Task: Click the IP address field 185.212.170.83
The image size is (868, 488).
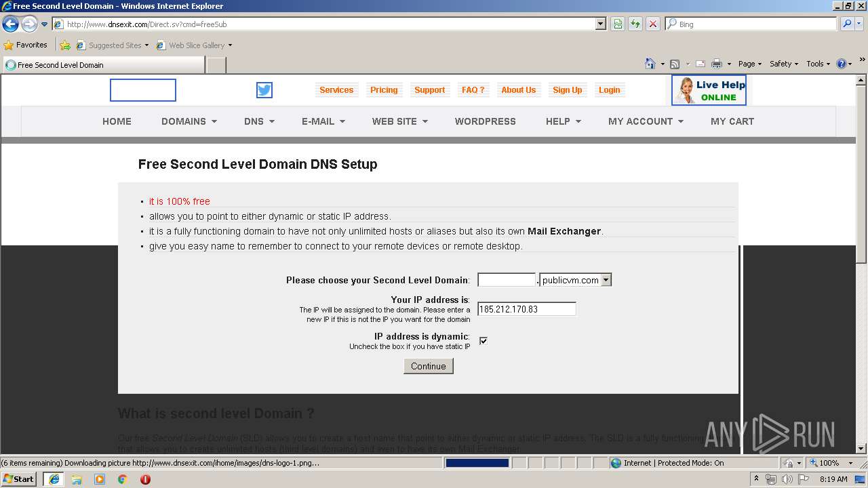Action: click(x=527, y=309)
